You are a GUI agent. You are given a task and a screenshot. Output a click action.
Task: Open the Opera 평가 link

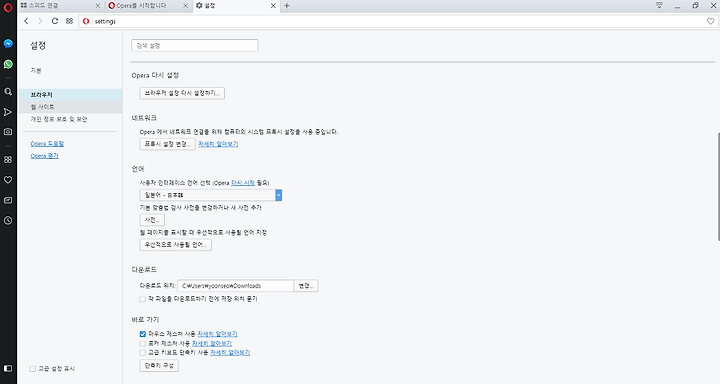coord(45,156)
